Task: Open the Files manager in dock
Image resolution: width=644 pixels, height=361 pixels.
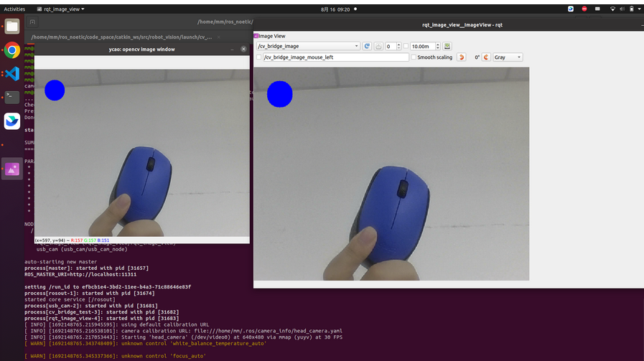Action: pyautogui.click(x=12, y=27)
